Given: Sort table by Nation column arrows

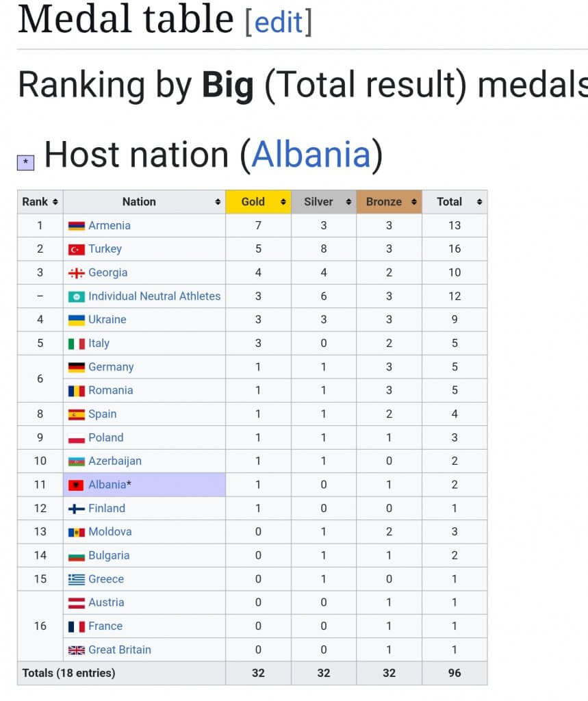Looking at the screenshot, I should coord(218,202).
